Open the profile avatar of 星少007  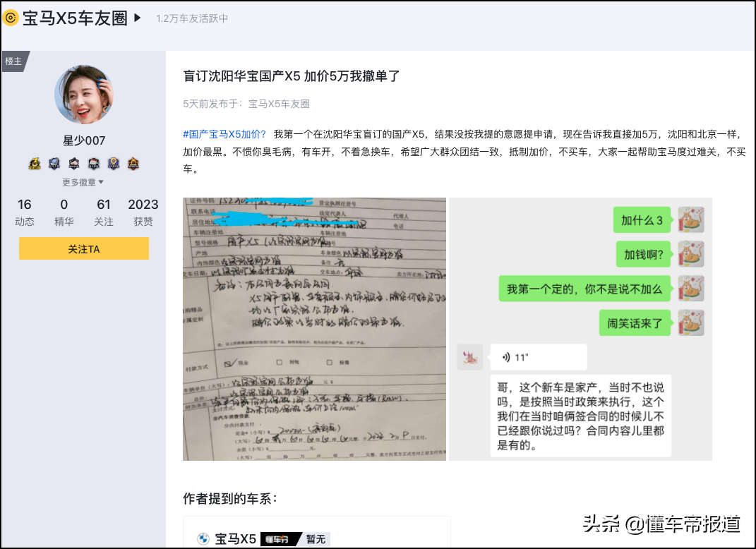coord(84,95)
